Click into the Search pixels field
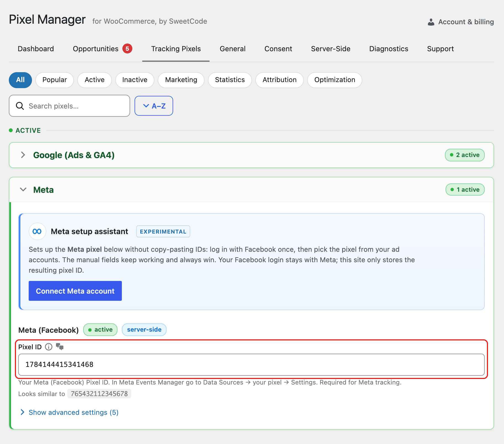 (x=69, y=106)
